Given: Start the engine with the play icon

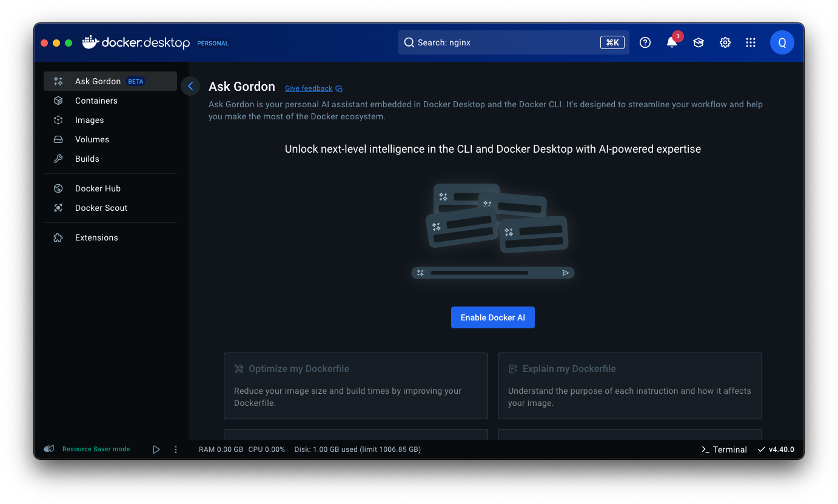Looking at the screenshot, I should coord(156,449).
